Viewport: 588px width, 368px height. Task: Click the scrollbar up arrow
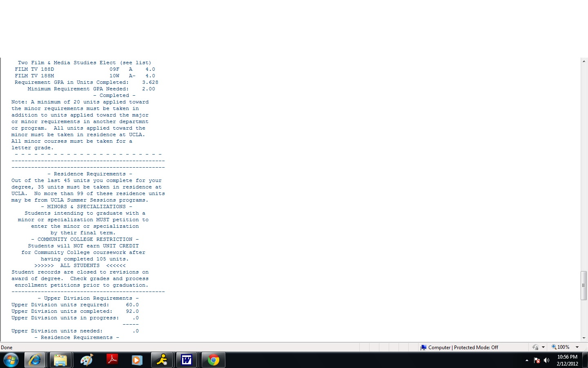584,61
